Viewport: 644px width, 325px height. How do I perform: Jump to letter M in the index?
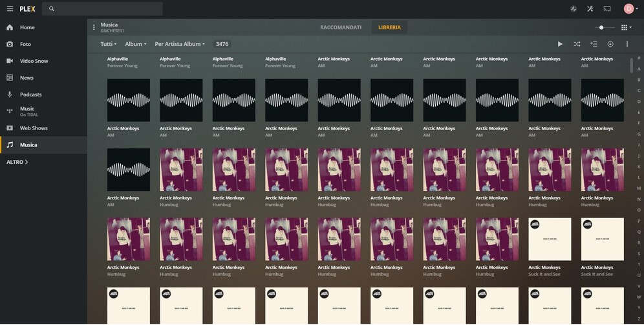(639, 188)
